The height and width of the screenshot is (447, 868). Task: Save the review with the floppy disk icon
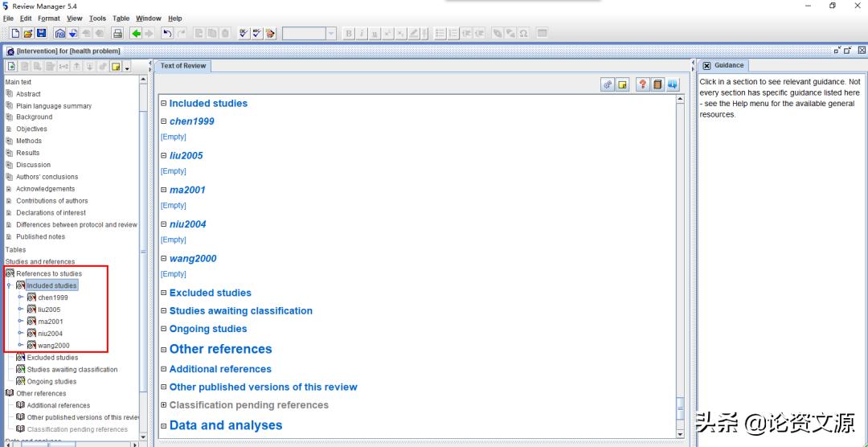click(41, 33)
